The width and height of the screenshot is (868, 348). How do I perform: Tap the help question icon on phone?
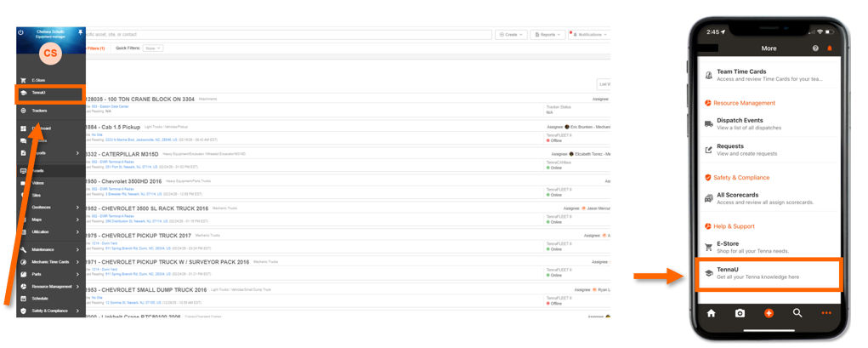815,48
